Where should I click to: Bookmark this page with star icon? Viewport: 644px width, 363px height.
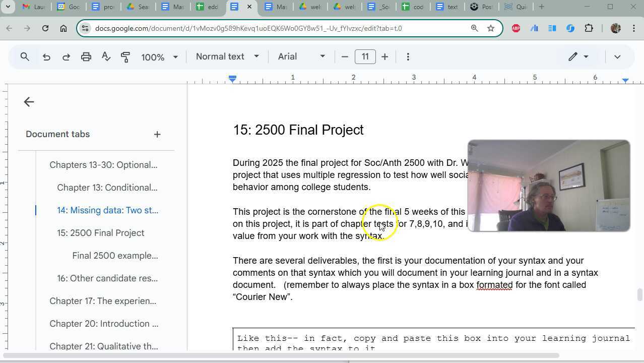coord(491,28)
